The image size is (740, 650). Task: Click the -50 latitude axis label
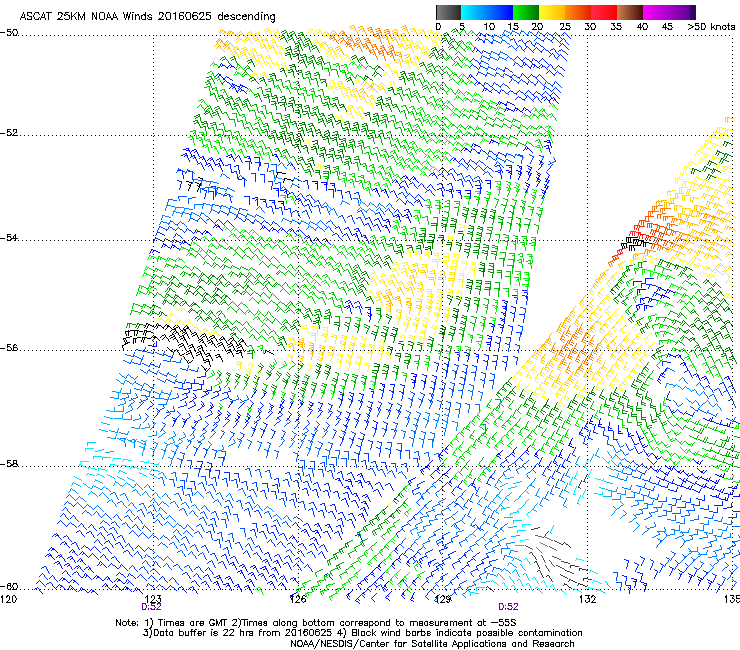click(9, 33)
